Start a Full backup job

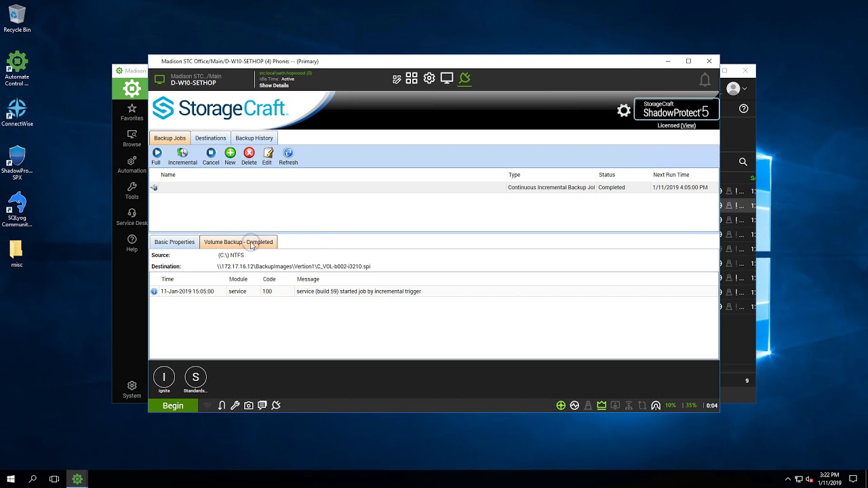[x=156, y=157]
